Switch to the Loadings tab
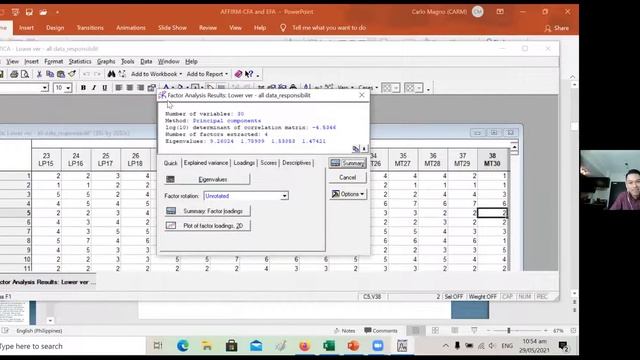640x360 pixels. [x=244, y=163]
